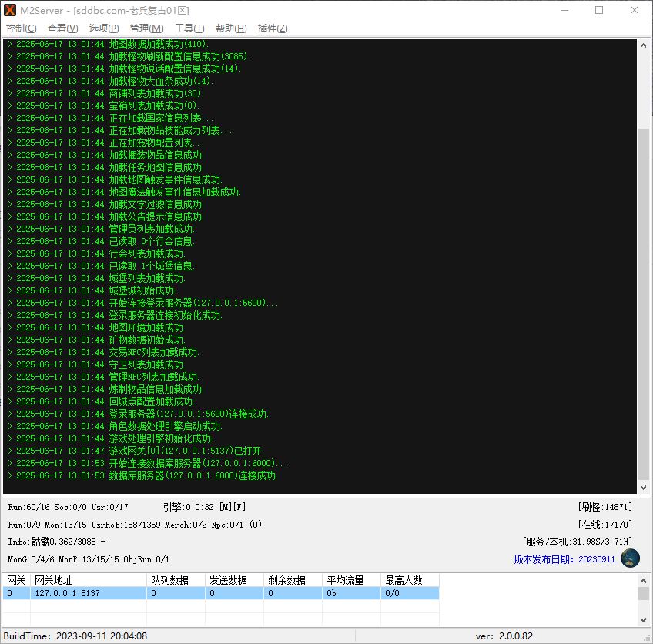This screenshot has height=644, width=653.
Task: Open the 插件(Z) menu
Action: [273, 29]
